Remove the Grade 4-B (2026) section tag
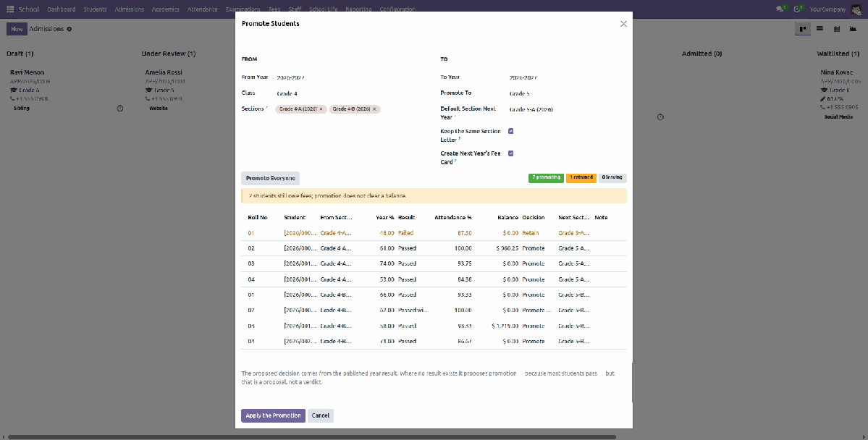Image resolution: width=868 pixels, height=440 pixels. click(374, 109)
